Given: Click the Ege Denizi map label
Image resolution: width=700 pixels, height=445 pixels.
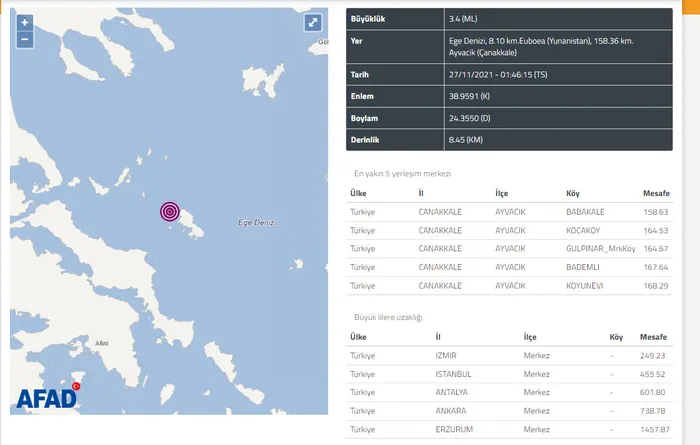Looking at the screenshot, I should pyautogui.click(x=257, y=222).
